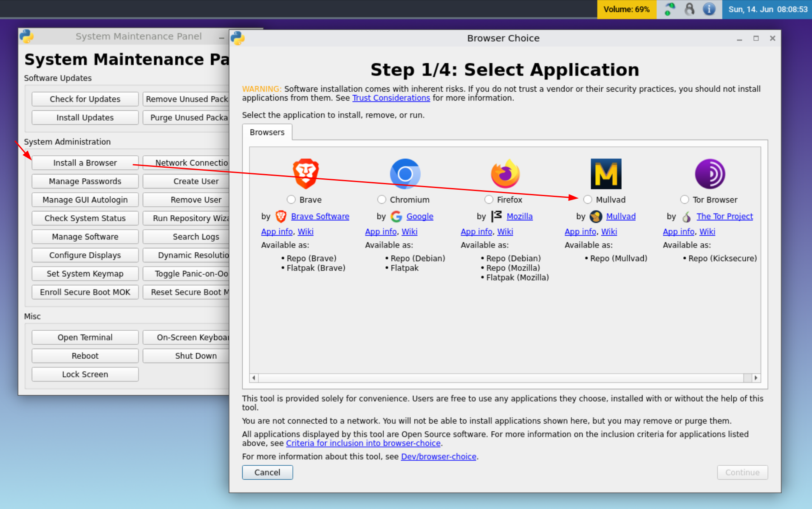The height and width of the screenshot is (509, 812).
Task: Click the Firefox browser logo
Action: [x=505, y=174]
